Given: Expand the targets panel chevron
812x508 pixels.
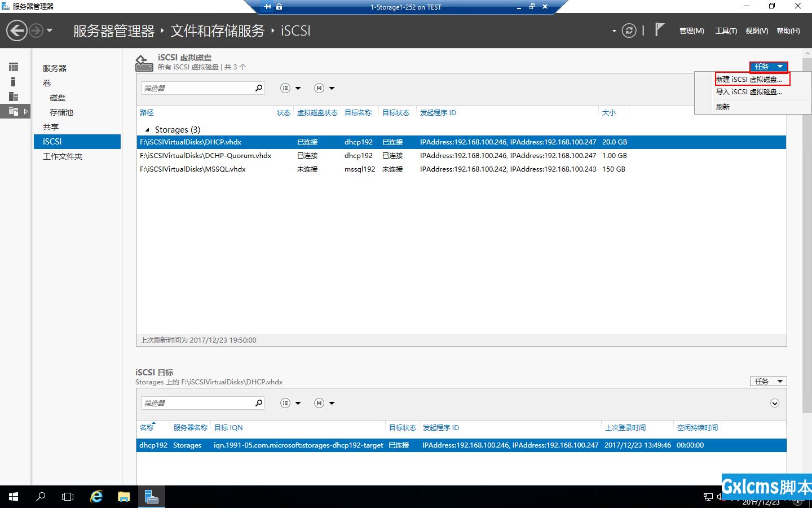Looking at the screenshot, I should 775,403.
